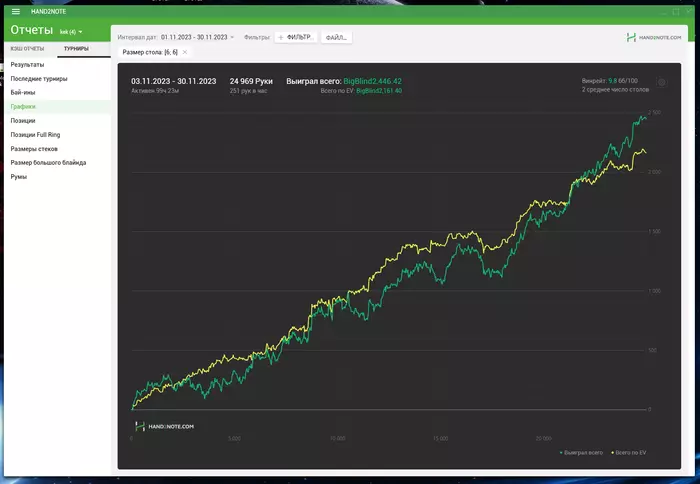Click the 'Активен 99ч 23м' active time text
Screen dimensions: 700x484
[155, 91]
